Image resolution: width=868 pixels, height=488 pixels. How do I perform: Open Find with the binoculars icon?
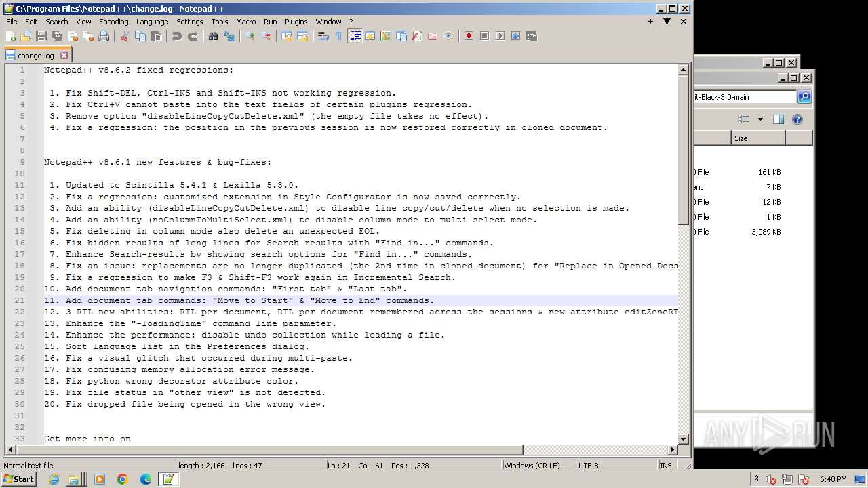(x=213, y=36)
